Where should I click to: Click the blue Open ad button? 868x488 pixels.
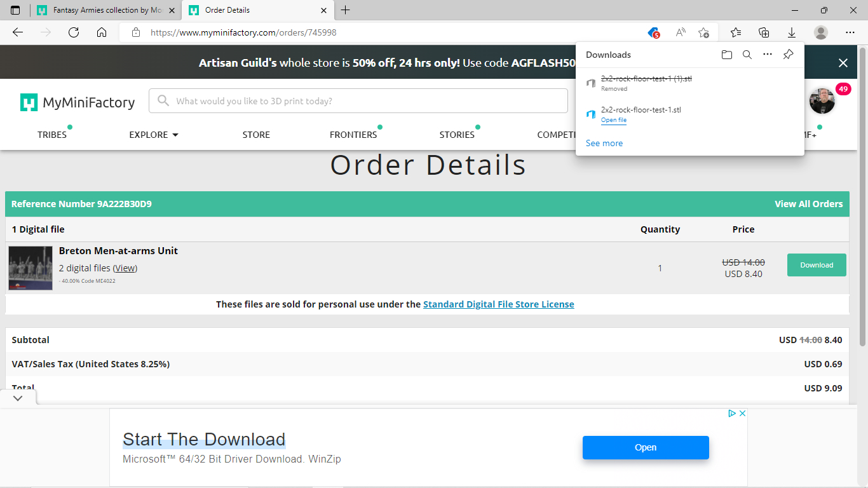click(646, 447)
